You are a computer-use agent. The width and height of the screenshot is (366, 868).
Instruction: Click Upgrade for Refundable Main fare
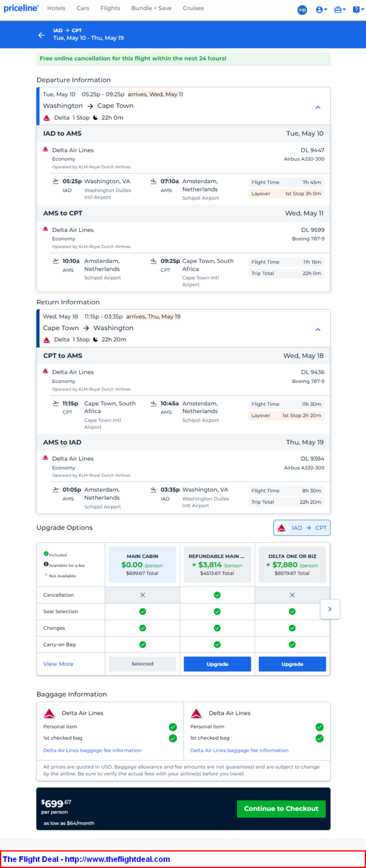[217, 664]
